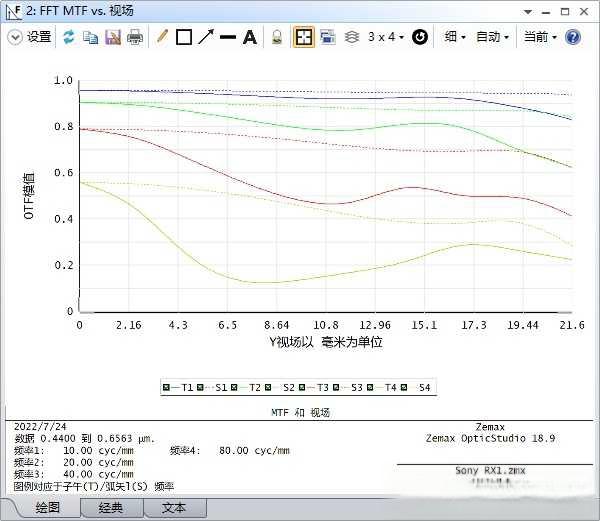Click the save icon in toolbar
The image size is (600, 521).
[x=112, y=37]
